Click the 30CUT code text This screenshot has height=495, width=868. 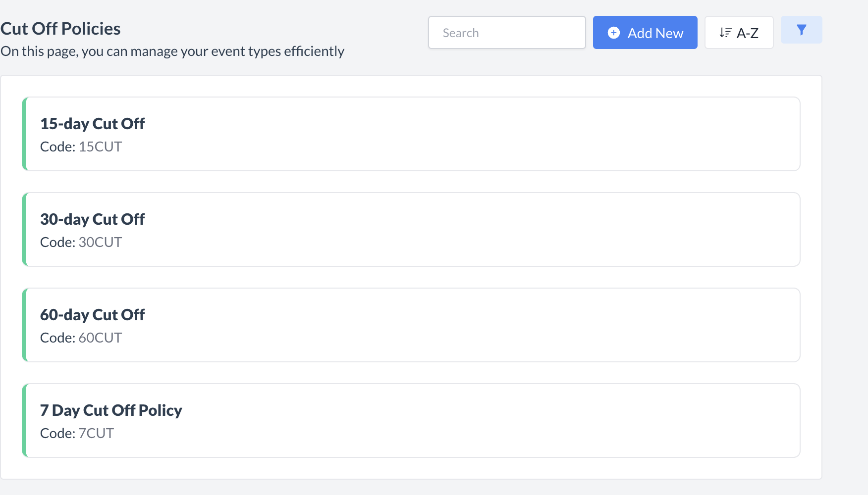[100, 242]
